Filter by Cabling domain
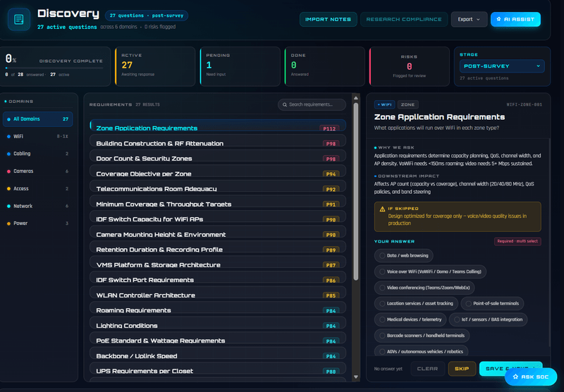This screenshot has width=564, height=392. [x=38, y=154]
